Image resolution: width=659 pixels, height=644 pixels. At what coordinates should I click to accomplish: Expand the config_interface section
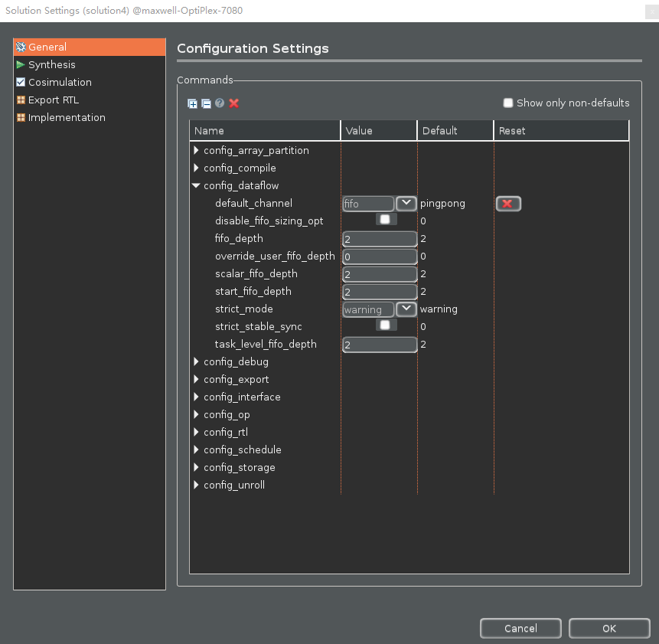[x=197, y=397]
